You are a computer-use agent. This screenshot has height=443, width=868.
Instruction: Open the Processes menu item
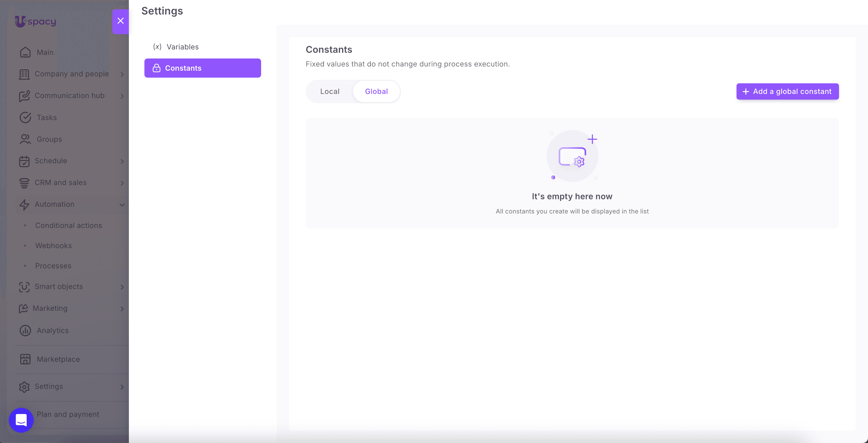coord(53,266)
